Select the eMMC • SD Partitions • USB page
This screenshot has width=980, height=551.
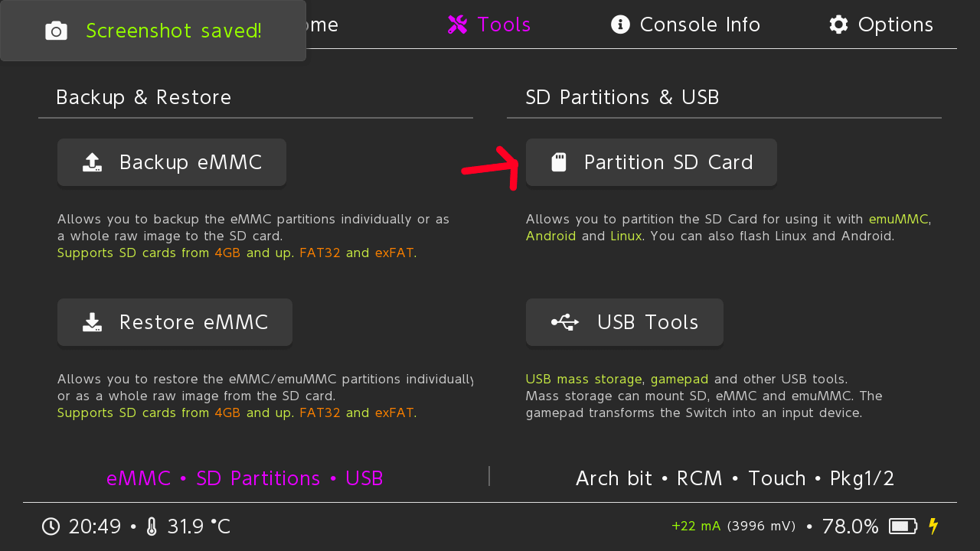245,478
